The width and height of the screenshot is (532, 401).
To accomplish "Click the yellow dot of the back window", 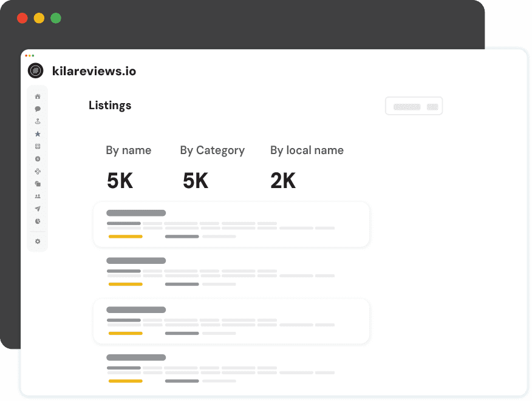I will 39,18.
